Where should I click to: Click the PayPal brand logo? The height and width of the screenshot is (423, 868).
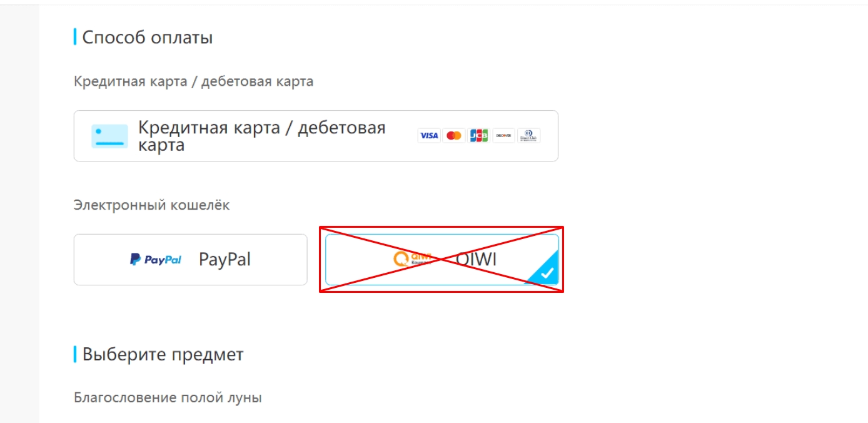[156, 260]
